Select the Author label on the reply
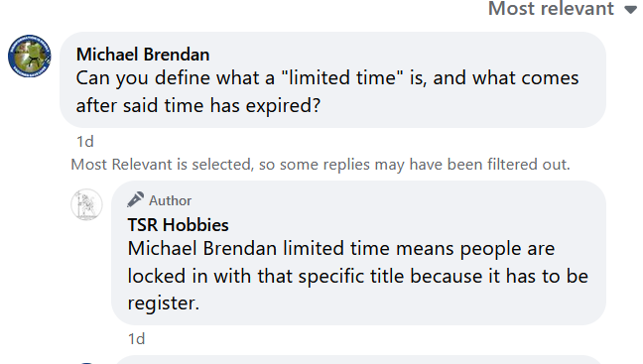This screenshot has height=364, width=643. pyautogui.click(x=170, y=201)
